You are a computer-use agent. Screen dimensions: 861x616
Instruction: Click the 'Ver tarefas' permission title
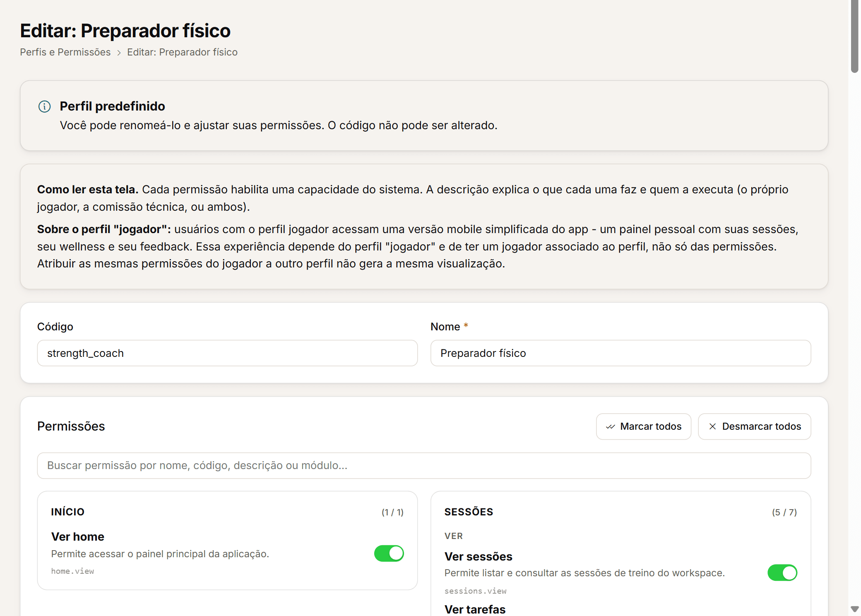pyautogui.click(x=475, y=609)
